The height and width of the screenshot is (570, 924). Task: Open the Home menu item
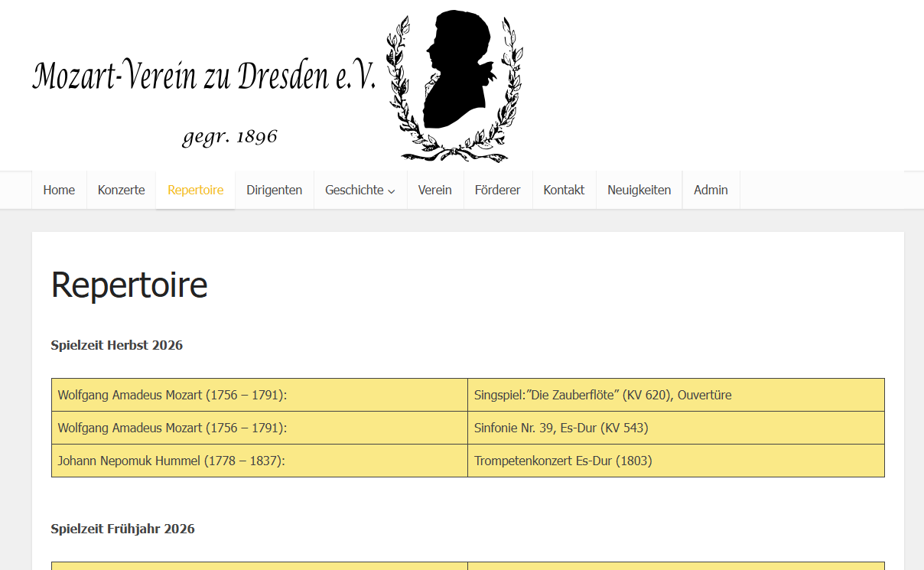pos(59,190)
